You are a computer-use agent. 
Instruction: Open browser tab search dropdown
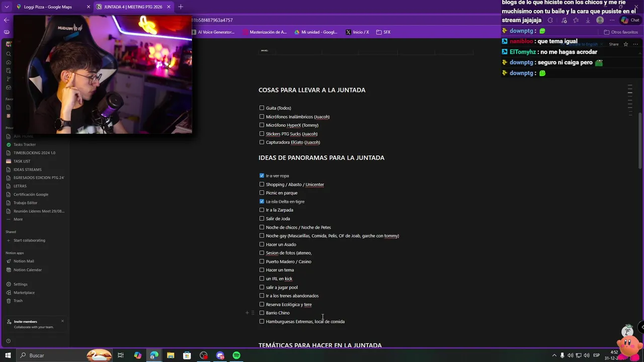[7, 7]
